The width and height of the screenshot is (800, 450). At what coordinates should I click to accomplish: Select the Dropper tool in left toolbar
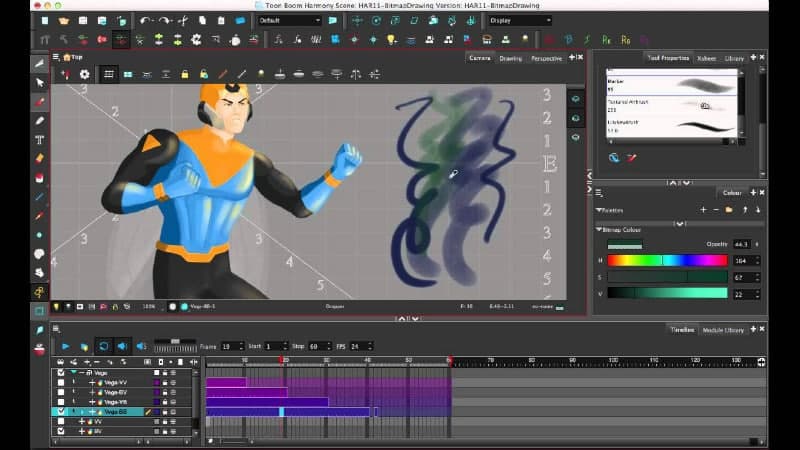(x=39, y=216)
